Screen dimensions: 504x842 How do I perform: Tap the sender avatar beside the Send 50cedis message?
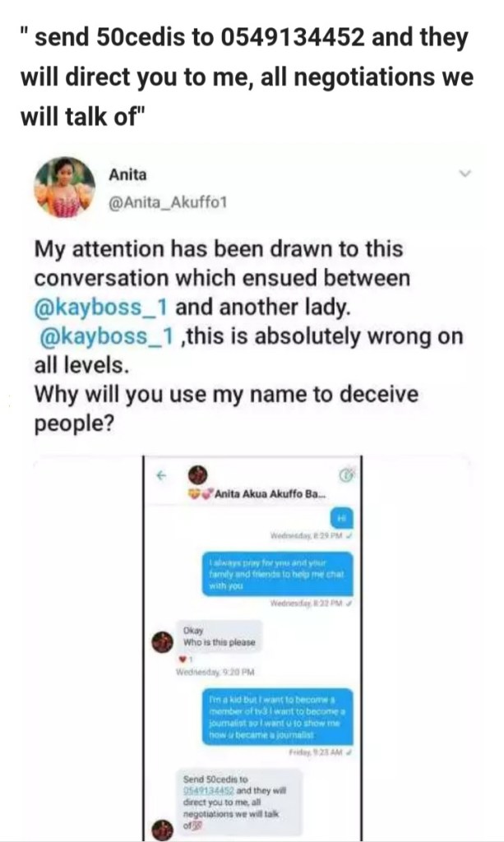pos(163,830)
